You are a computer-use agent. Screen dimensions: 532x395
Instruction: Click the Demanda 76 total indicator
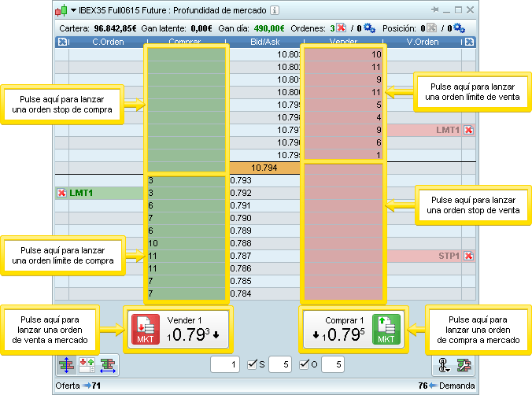click(446, 386)
